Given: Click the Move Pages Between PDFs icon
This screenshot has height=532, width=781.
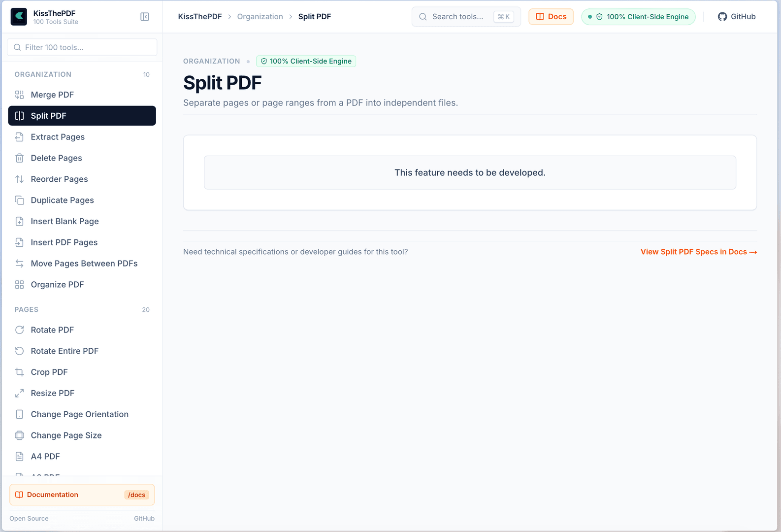Looking at the screenshot, I should 19,264.
